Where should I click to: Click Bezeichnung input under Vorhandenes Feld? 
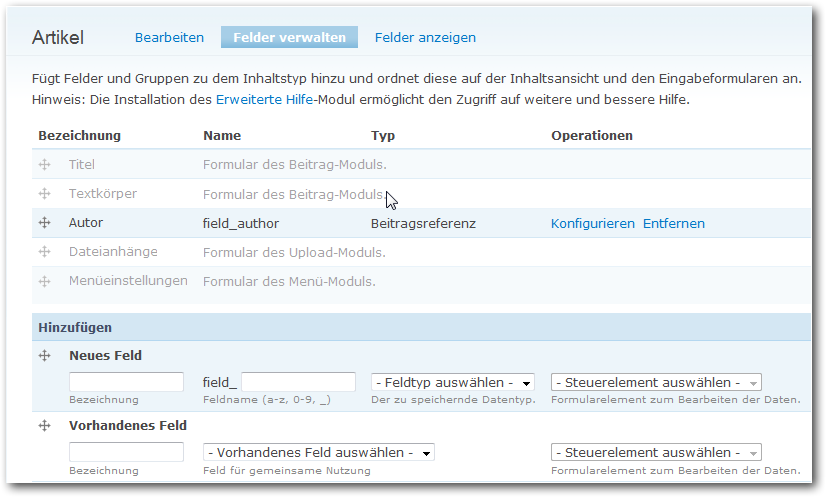(x=126, y=452)
